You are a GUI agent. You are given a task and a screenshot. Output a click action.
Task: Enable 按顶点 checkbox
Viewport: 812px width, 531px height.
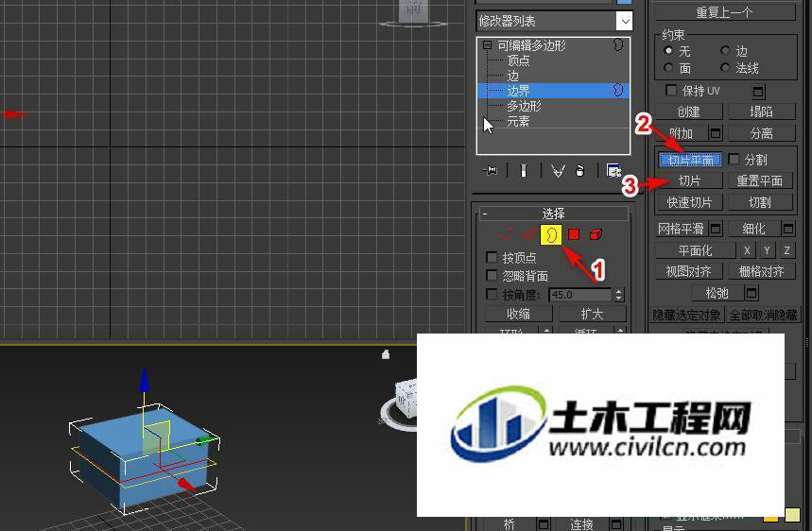(492, 257)
